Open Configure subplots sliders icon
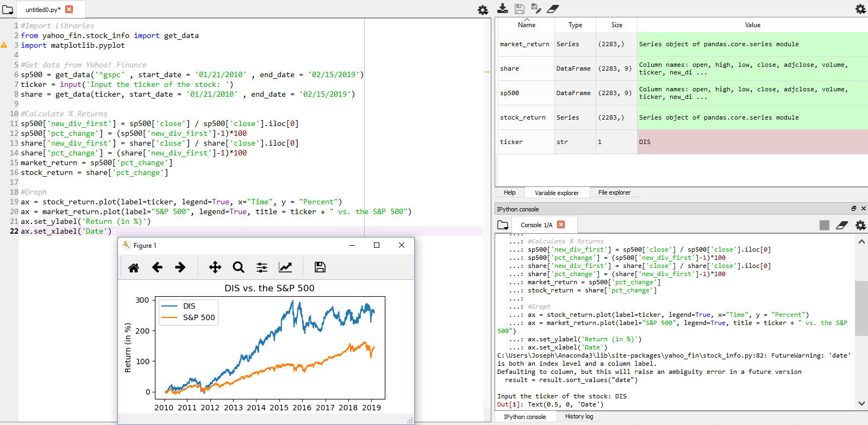This screenshot has width=868, height=425. [x=262, y=267]
